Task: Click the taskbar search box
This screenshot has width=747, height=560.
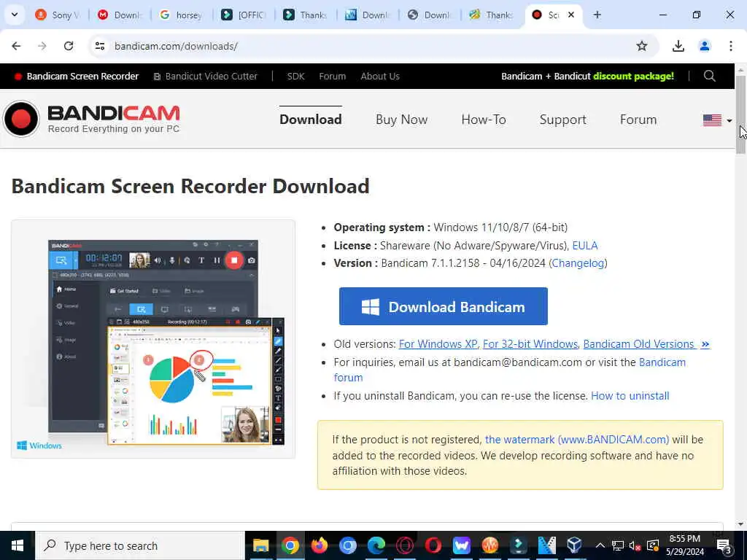Action: click(x=139, y=545)
